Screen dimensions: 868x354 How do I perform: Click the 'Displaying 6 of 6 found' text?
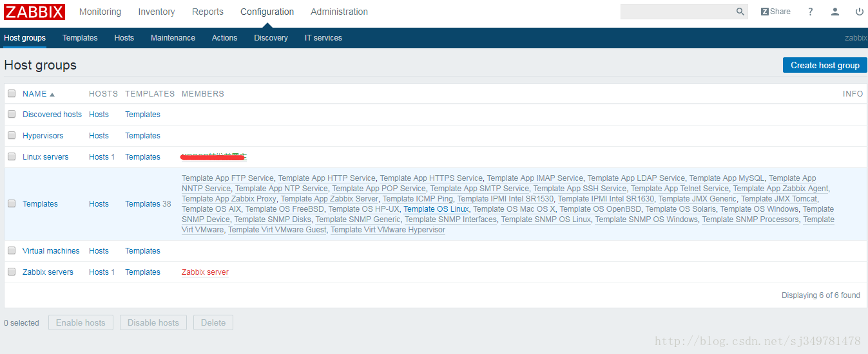point(820,295)
